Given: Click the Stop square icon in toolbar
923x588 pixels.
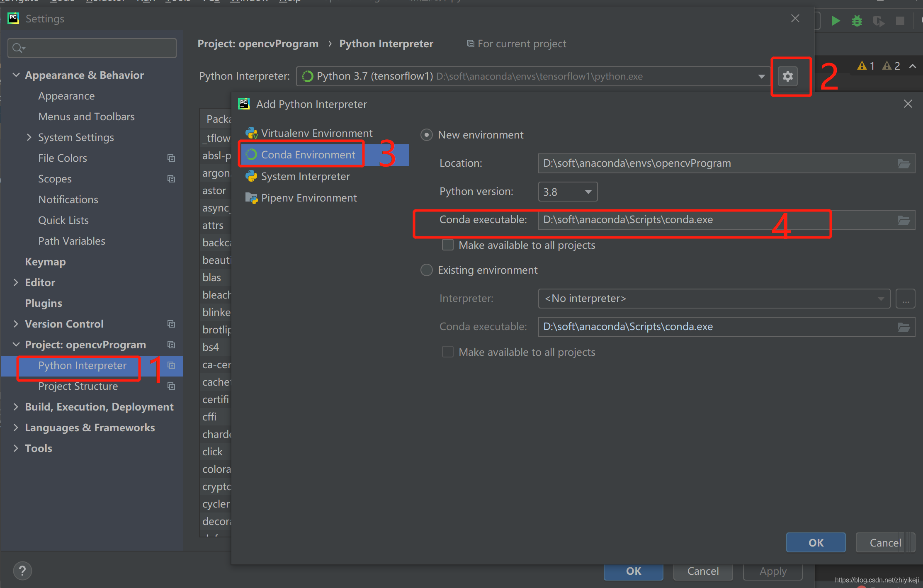Looking at the screenshot, I should (900, 21).
